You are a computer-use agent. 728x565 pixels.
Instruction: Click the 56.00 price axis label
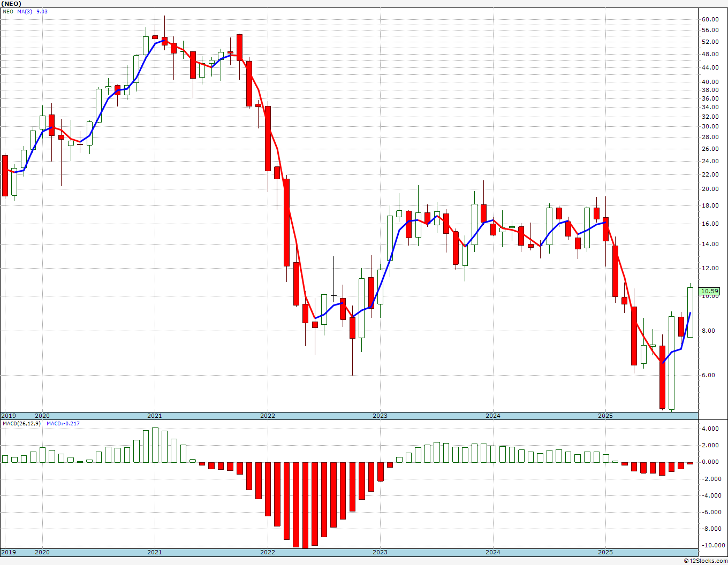click(x=710, y=30)
